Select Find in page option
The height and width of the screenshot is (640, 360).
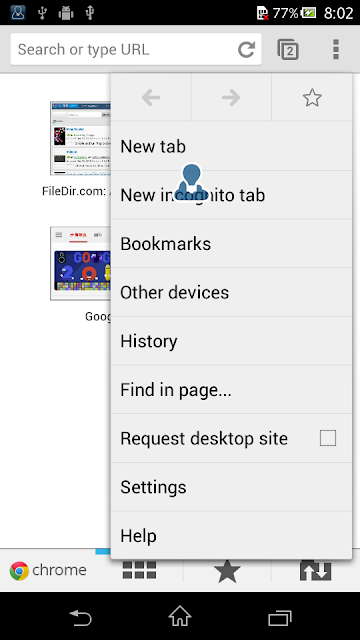pyautogui.click(x=231, y=389)
